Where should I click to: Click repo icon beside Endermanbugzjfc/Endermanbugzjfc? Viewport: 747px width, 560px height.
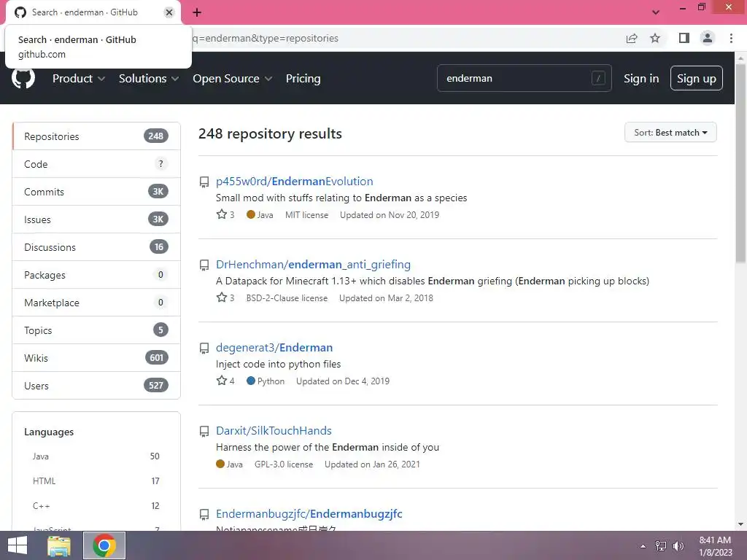click(x=204, y=514)
